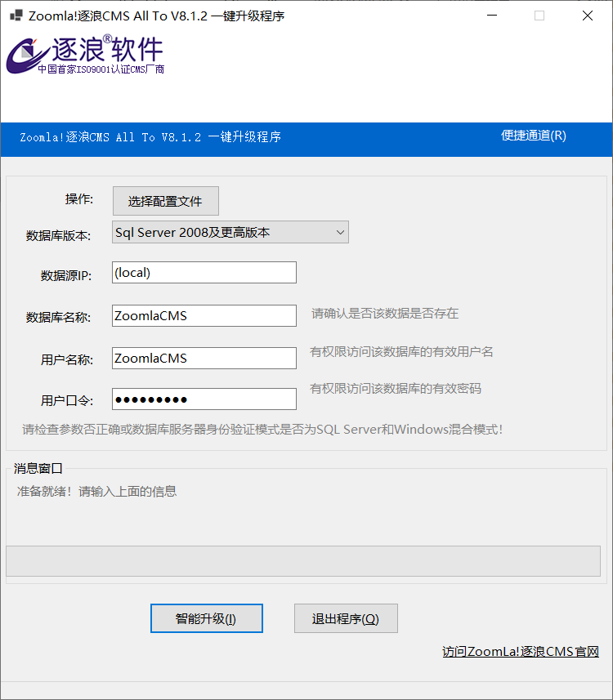Start upgrade with 智能升级(I) button
Screen dimensions: 613x700
click(207, 618)
